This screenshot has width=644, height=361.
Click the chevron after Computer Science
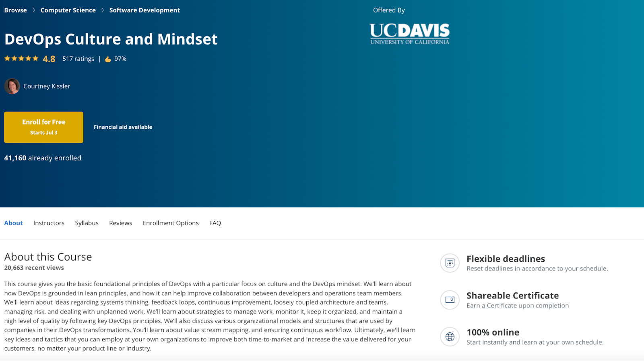pyautogui.click(x=103, y=10)
